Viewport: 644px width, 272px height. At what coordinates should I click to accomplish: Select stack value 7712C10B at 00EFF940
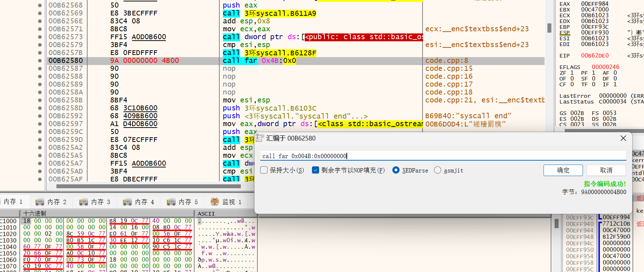click(x=616, y=224)
